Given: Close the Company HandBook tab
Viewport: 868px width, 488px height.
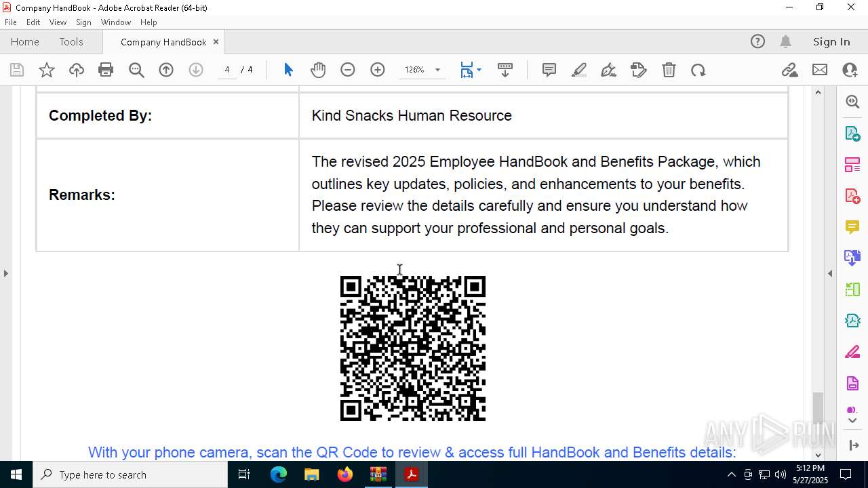Looking at the screenshot, I should coord(216,41).
